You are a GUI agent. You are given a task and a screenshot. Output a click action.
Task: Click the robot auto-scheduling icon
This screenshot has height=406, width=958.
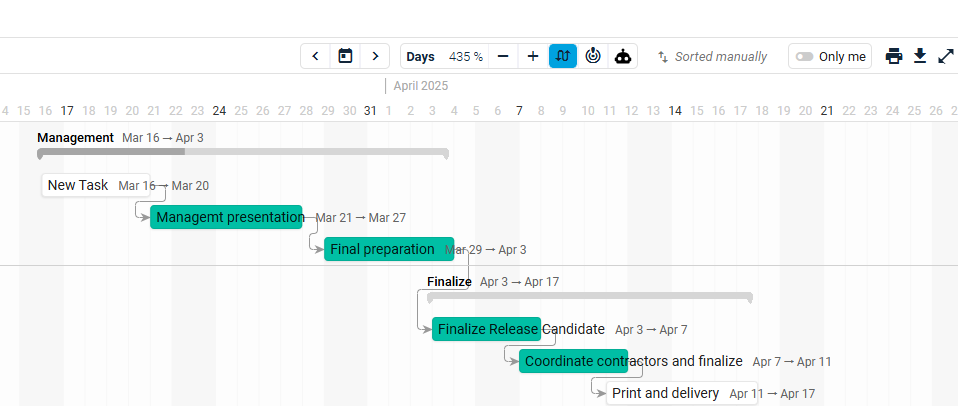coord(623,56)
